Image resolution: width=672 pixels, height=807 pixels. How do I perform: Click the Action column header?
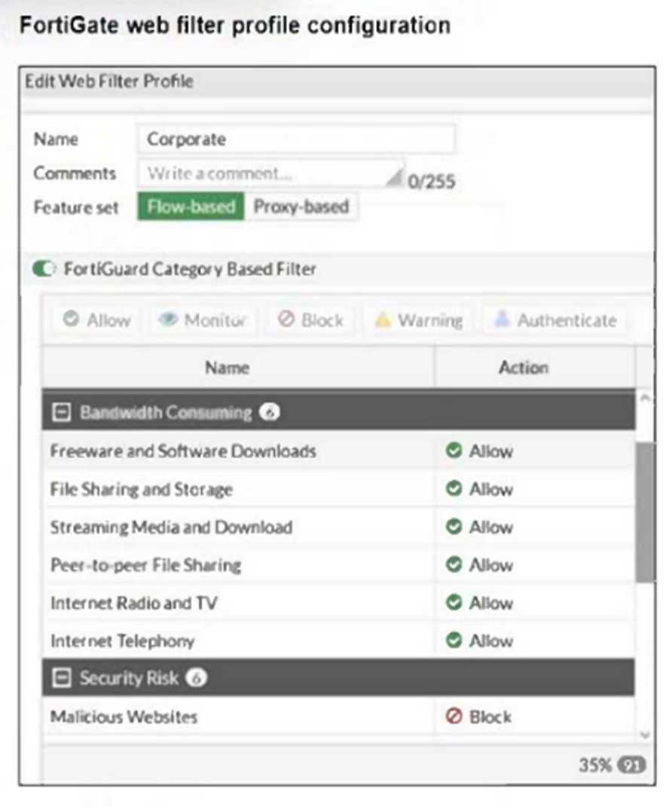524,368
